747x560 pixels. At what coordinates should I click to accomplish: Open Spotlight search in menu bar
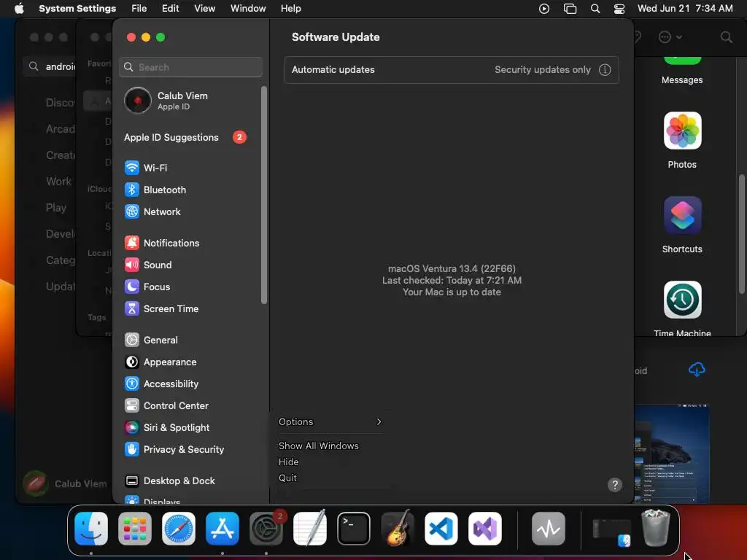595,9
